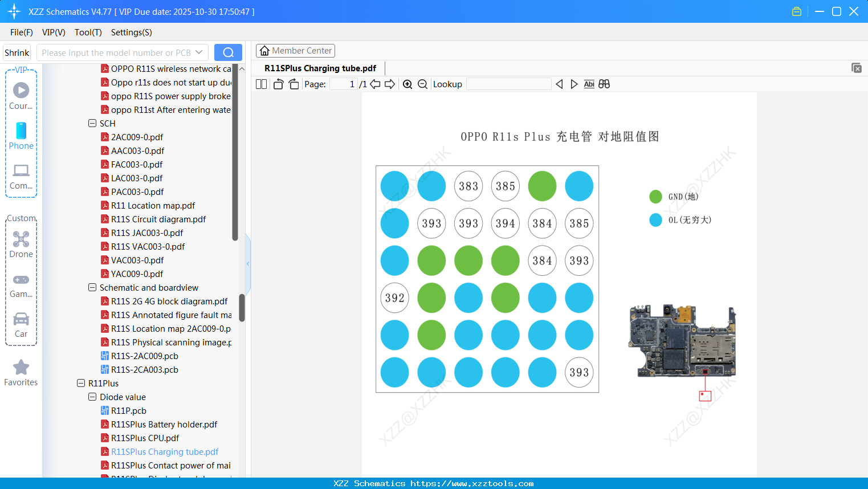Click the blue OL legend dot
The width and height of the screenshot is (868, 489).
pyautogui.click(x=655, y=220)
